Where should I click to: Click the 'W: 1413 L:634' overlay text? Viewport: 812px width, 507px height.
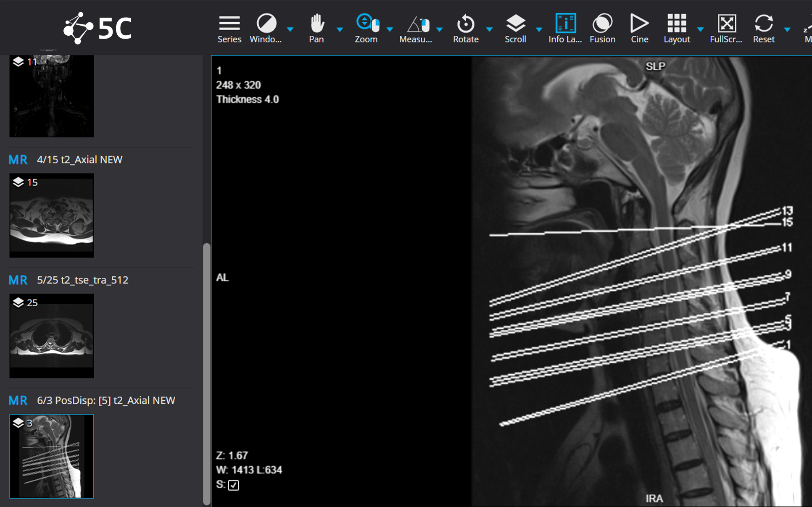click(x=249, y=470)
